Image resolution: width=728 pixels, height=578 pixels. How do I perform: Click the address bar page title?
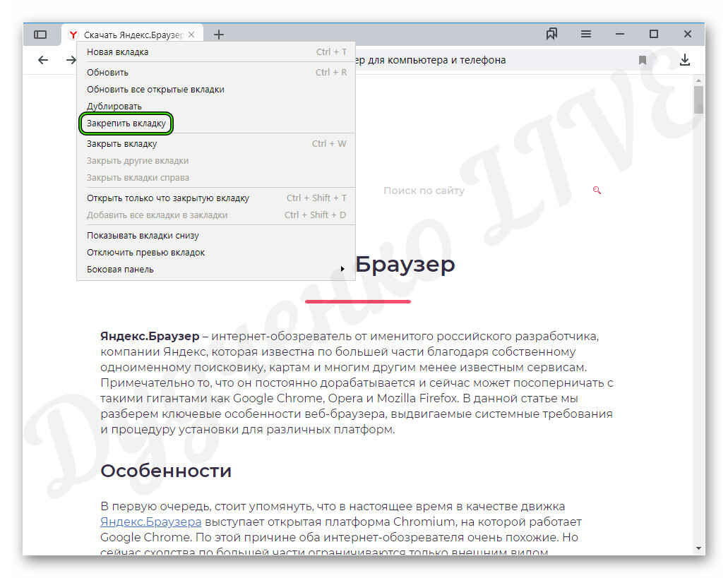[431, 60]
